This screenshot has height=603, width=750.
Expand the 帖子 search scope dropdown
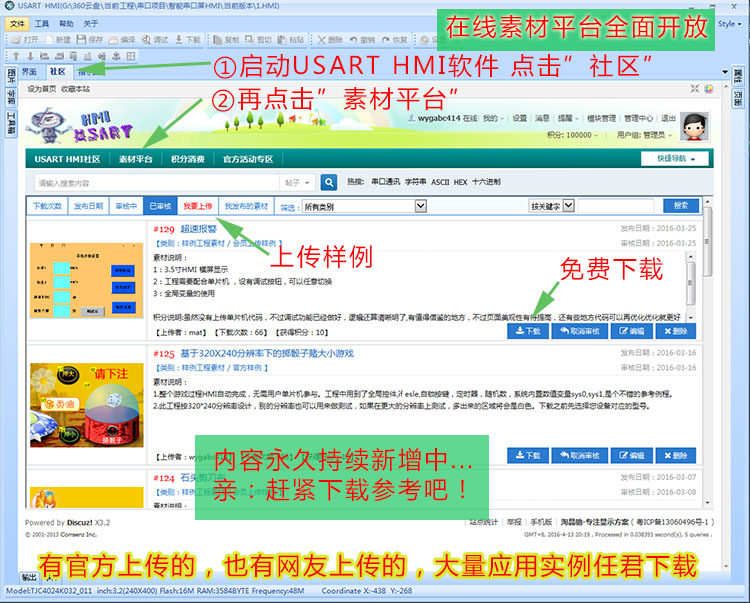point(297,183)
